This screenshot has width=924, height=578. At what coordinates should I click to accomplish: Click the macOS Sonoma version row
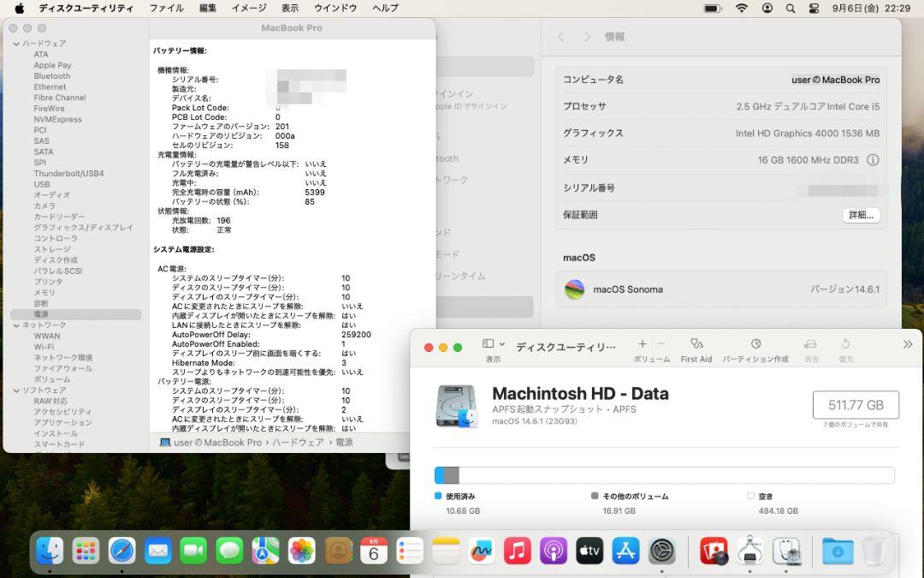pyautogui.click(x=721, y=289)
